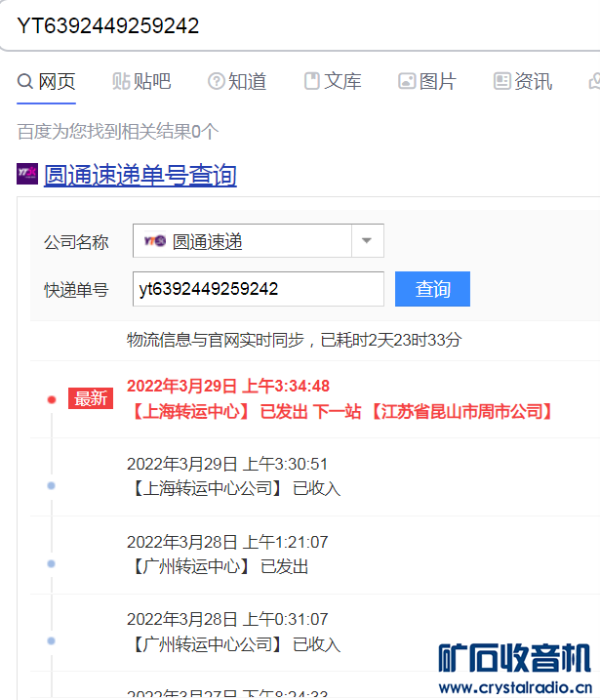Click the timeline dot for 上午0:31:07 entry
Viewport: 600px width, 700px height.
[x=52, y=641]
